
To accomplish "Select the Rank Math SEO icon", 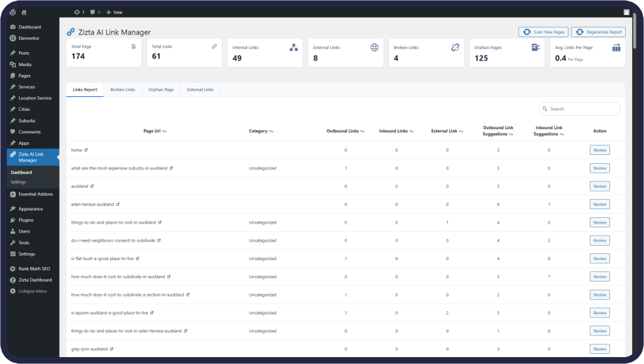I will coord(14,268).
